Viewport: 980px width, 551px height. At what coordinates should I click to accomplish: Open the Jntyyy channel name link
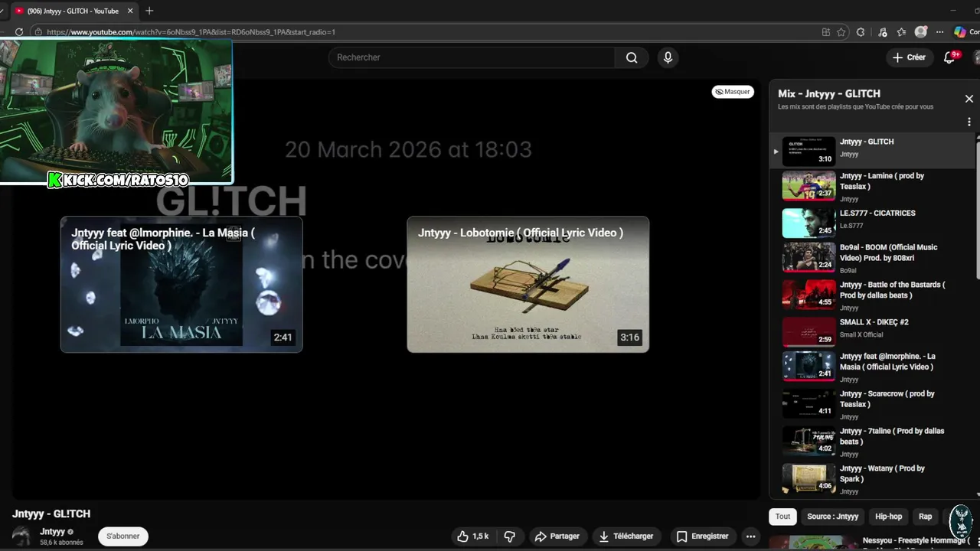coord(53,532)
